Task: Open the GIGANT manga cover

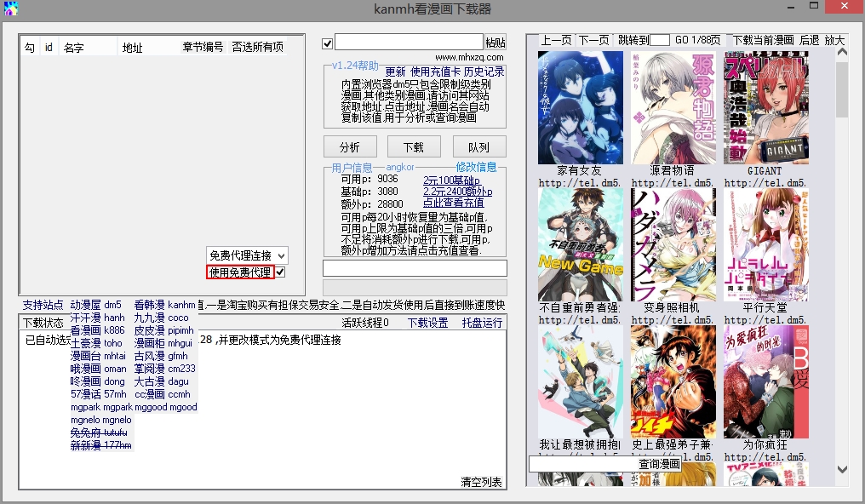Action: (765, 107)
